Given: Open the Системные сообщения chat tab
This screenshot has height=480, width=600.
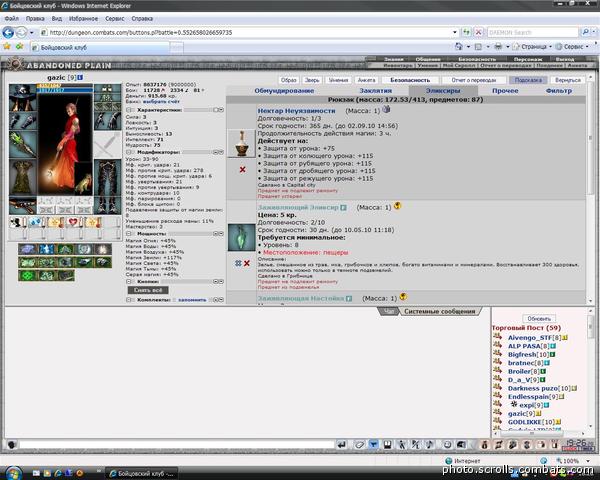Looking at the screenshot, I should pyautogui.click(x=440, y=311).
